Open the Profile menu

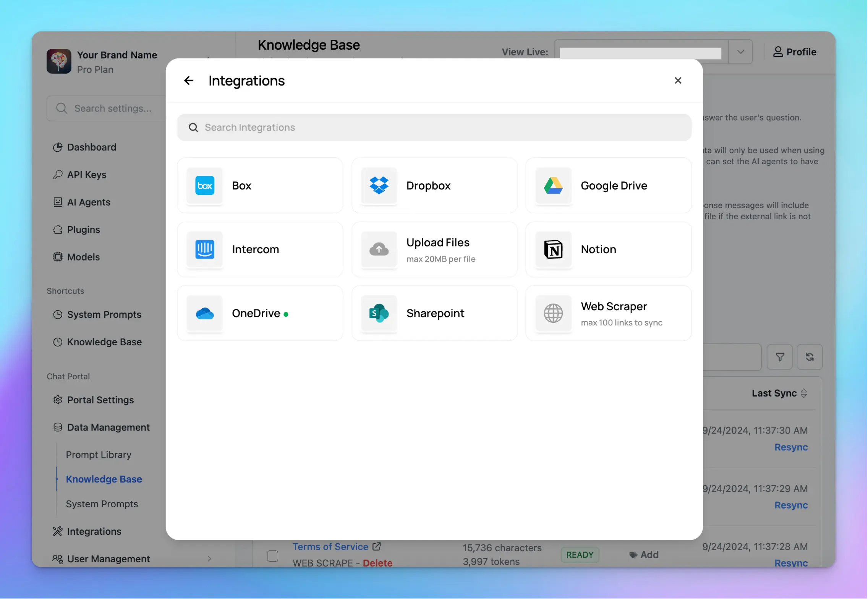[795, 52]
